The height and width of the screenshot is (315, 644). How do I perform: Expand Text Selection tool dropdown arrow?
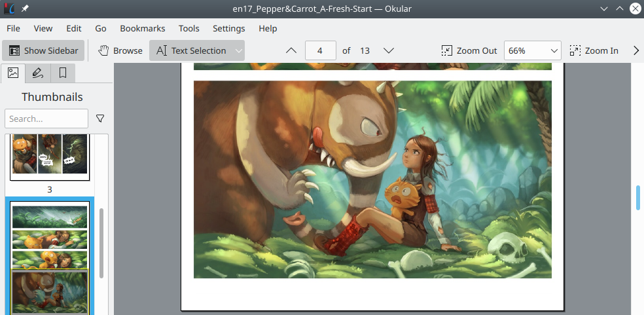coord(239,50)
